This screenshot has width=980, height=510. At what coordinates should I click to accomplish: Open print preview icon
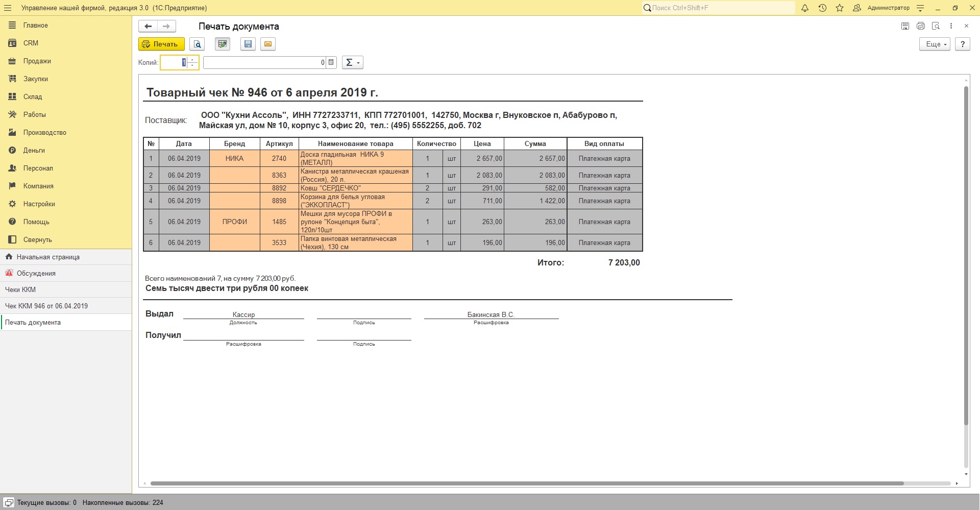(197, 44)
